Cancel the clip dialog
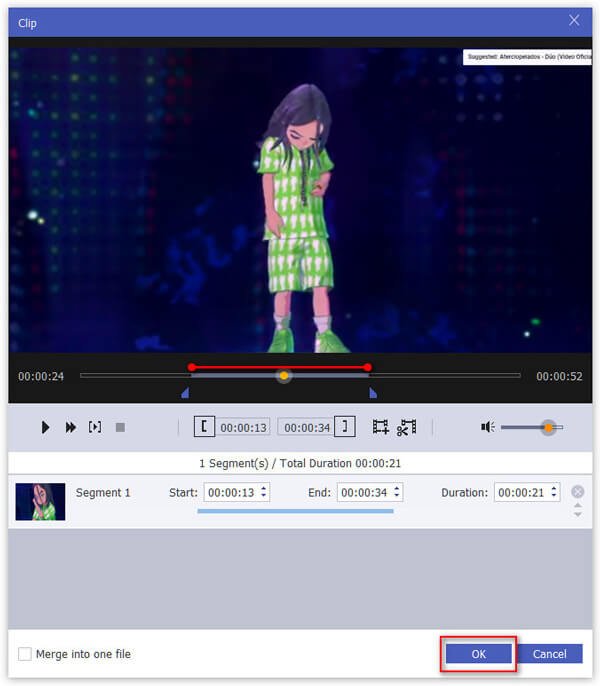 (x=550, y=654)
